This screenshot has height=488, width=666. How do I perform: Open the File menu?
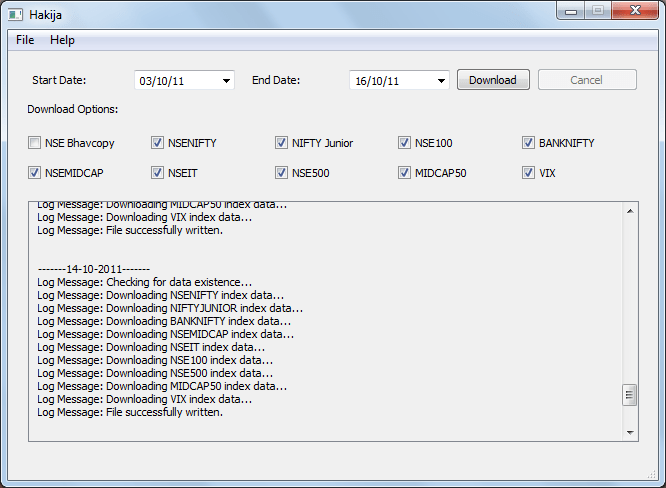[25, 40]
